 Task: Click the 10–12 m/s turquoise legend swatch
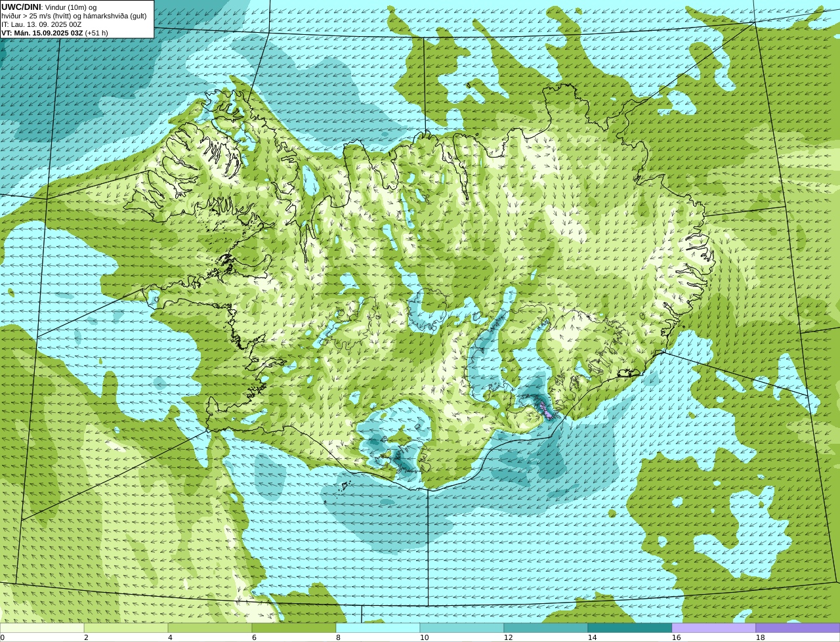click(x=462, y=628)
